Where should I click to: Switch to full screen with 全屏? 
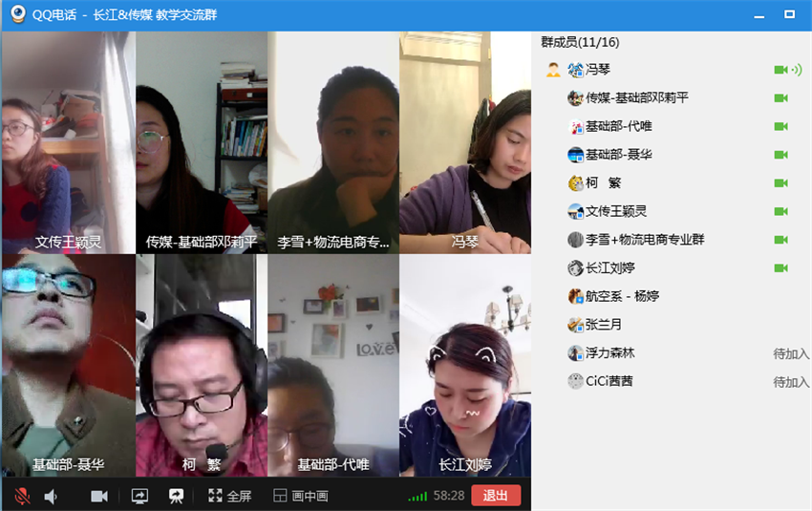coord(229,496)
